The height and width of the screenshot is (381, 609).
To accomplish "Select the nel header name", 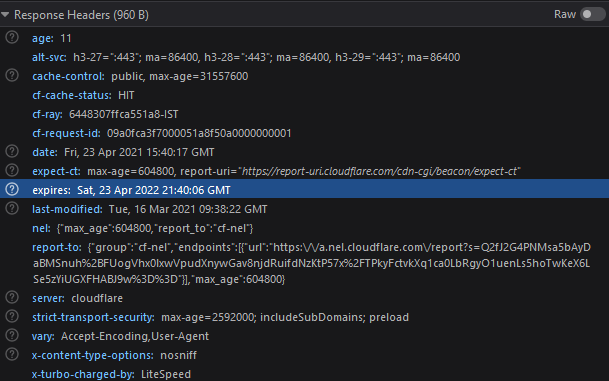I will pyautogui.click(x=41, y=228).
